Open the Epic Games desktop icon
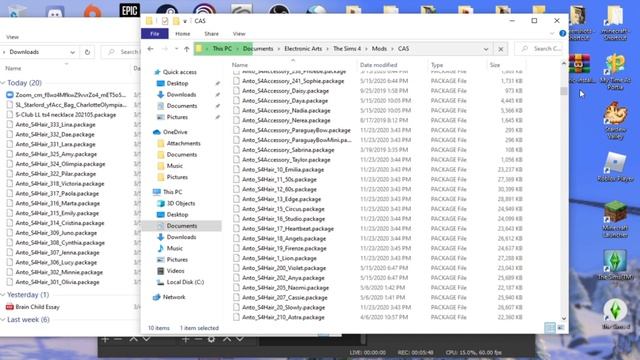This screenshot has width=640, height=360. [129, 10]
